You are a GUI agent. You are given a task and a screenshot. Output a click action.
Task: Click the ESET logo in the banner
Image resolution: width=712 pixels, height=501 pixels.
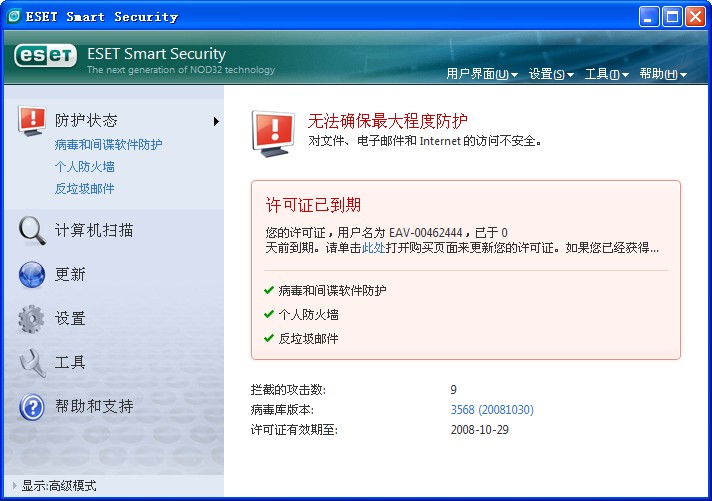45,55
